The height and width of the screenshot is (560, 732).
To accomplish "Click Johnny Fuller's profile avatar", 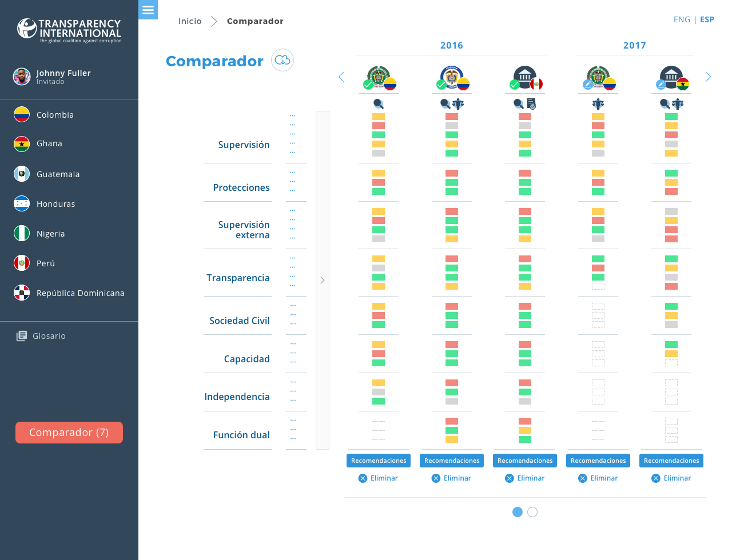I will [22, 76].
